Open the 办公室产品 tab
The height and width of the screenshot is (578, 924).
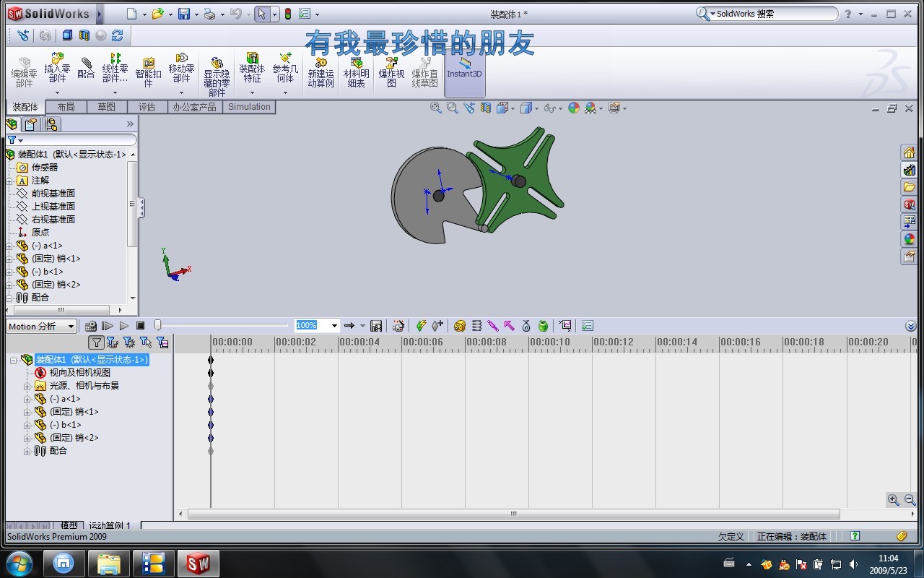point(194,107)
